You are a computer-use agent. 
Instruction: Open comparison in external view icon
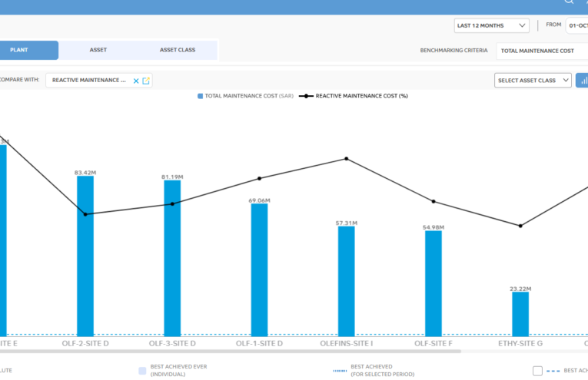146,81
